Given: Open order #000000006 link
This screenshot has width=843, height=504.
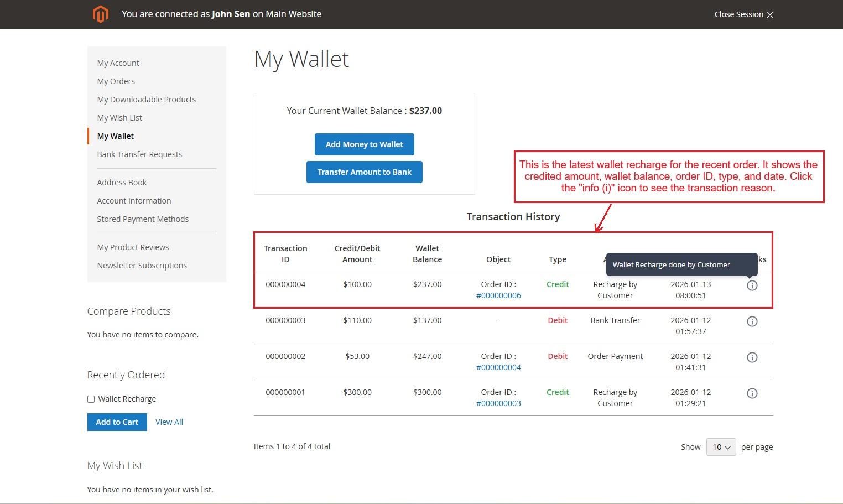Looking at the screenshot, I should pyautogui.click(x=498, y=295).
